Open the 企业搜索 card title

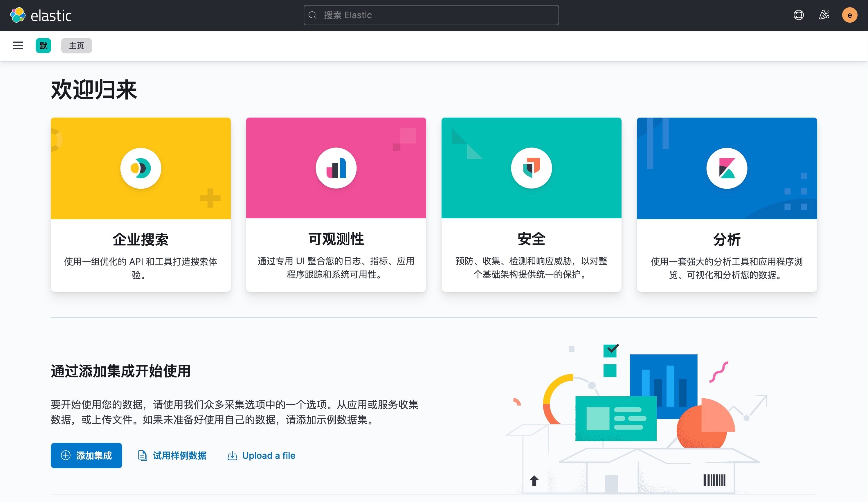(141, 240)
